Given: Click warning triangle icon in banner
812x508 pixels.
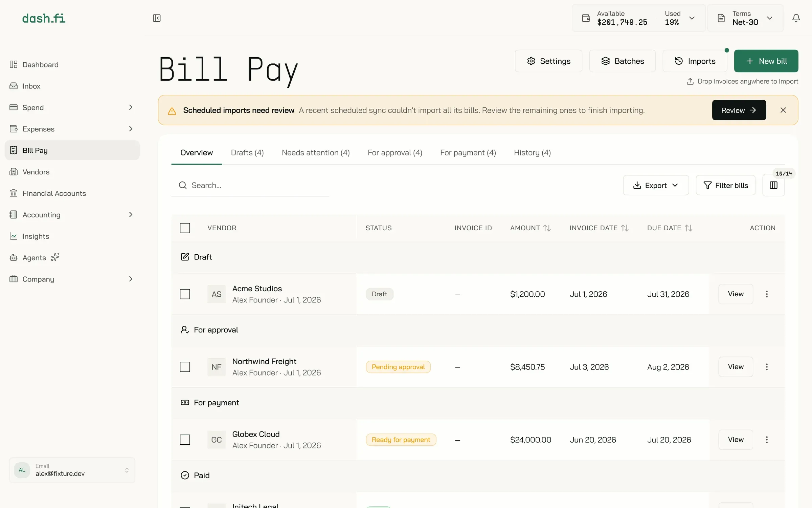Looking at the screenshot, I should click(172, 111).
